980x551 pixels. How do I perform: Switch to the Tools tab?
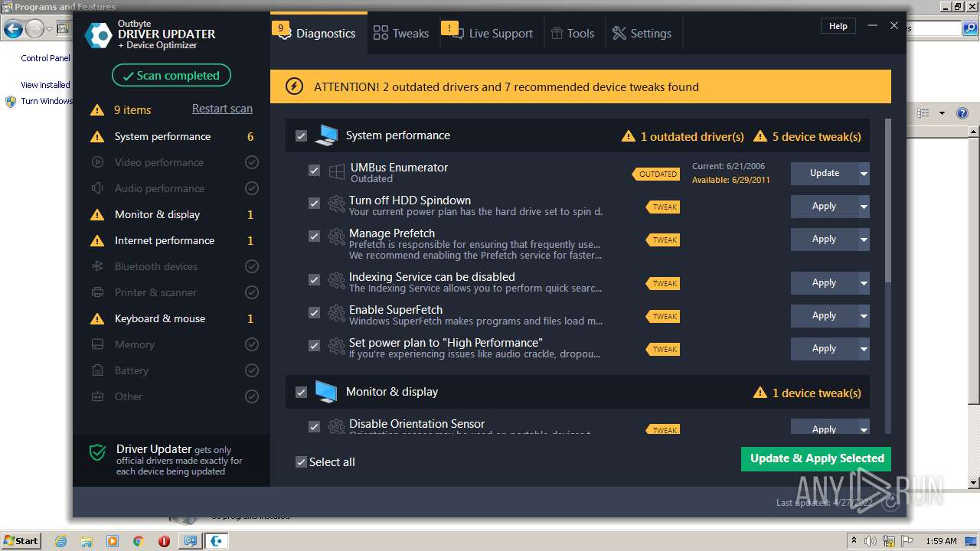coord(573,33)
